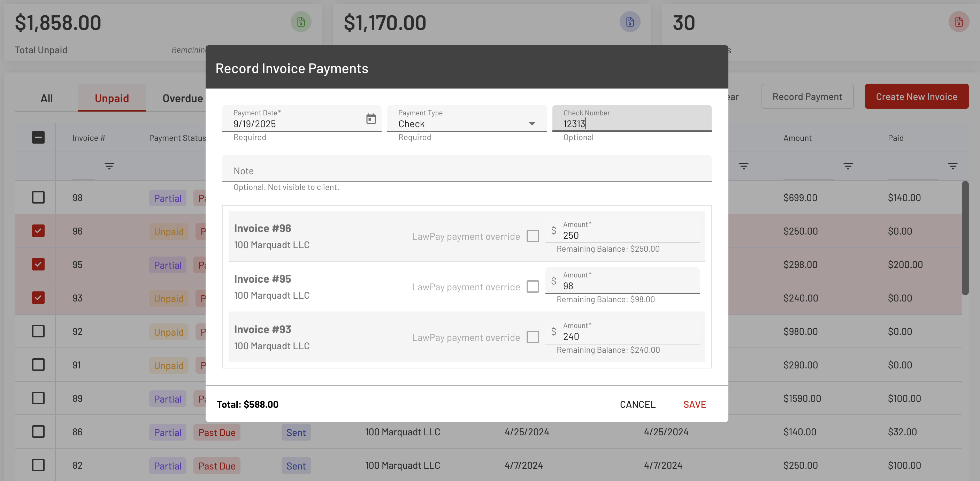Open the Invoice # column filter
Screen dimensions: 980x481
(x=109, y=166)
